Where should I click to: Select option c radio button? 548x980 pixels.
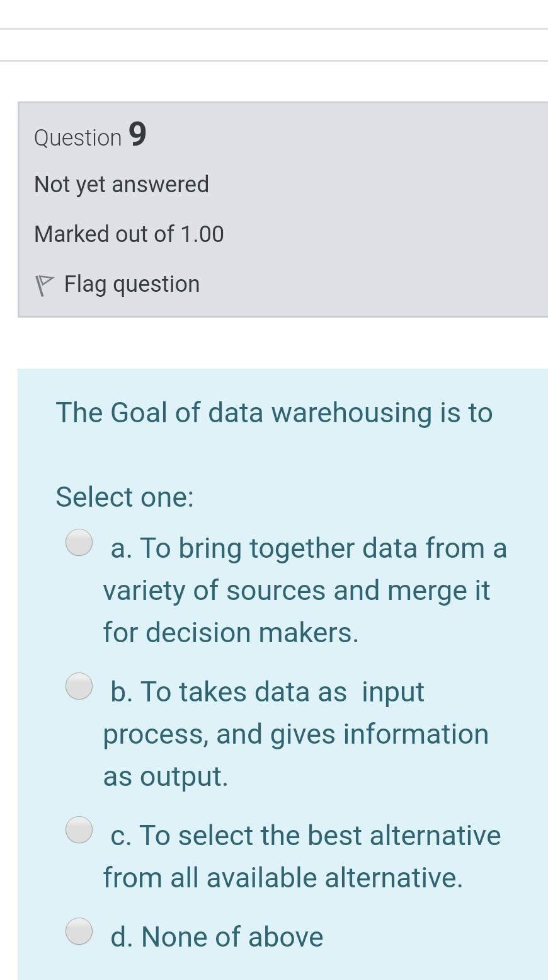(79, 829)
